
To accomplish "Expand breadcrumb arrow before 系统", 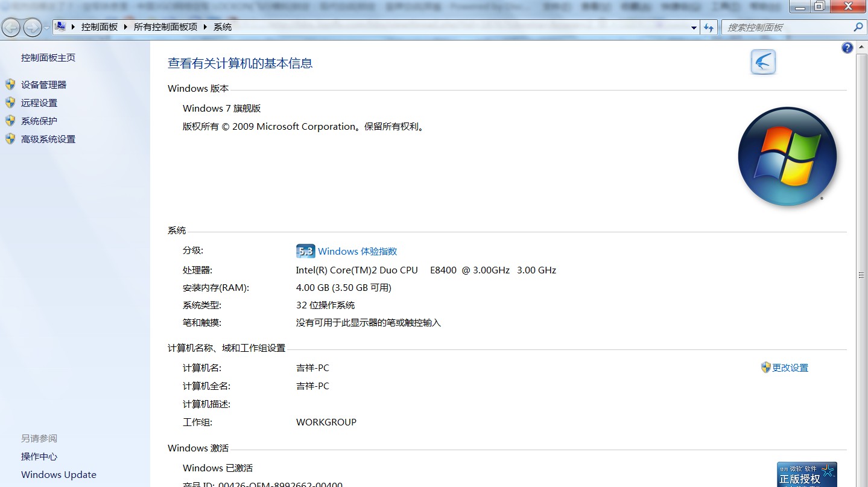I will [x=206, y=27].
